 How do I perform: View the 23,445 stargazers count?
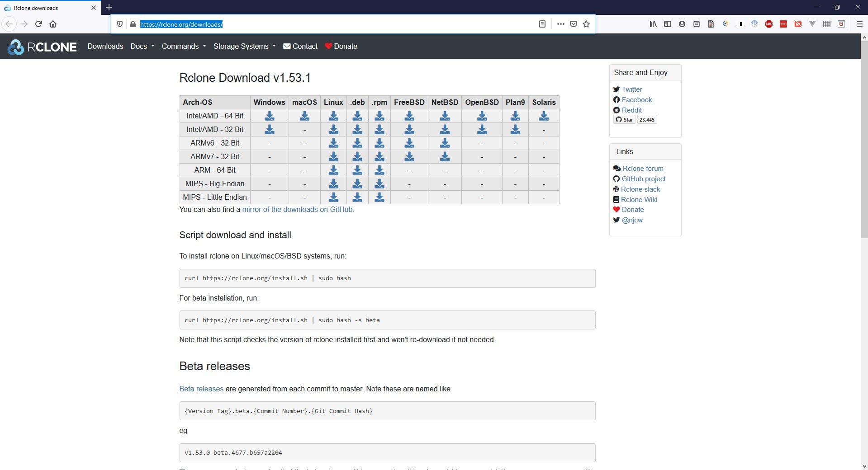647,120
